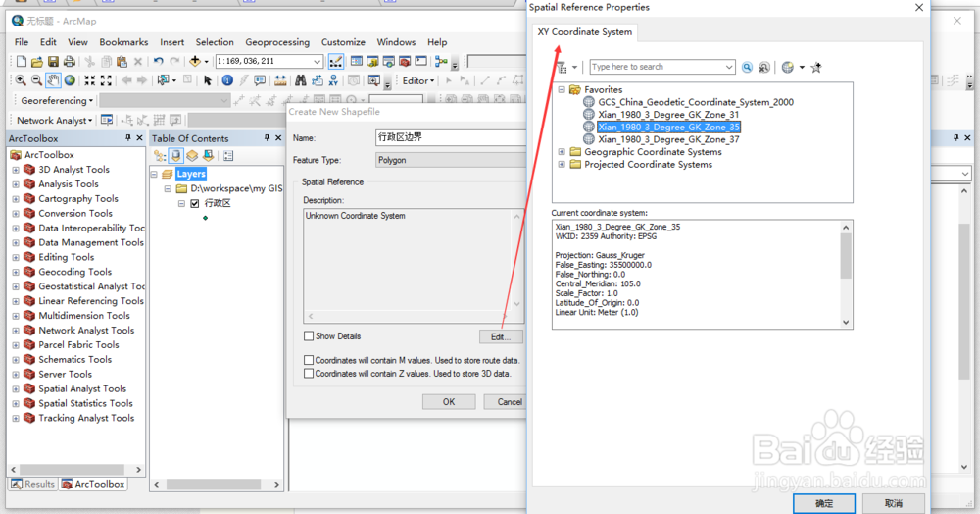
Task: Open the Georeferencing dropdown menu
Action: point(56,101)
